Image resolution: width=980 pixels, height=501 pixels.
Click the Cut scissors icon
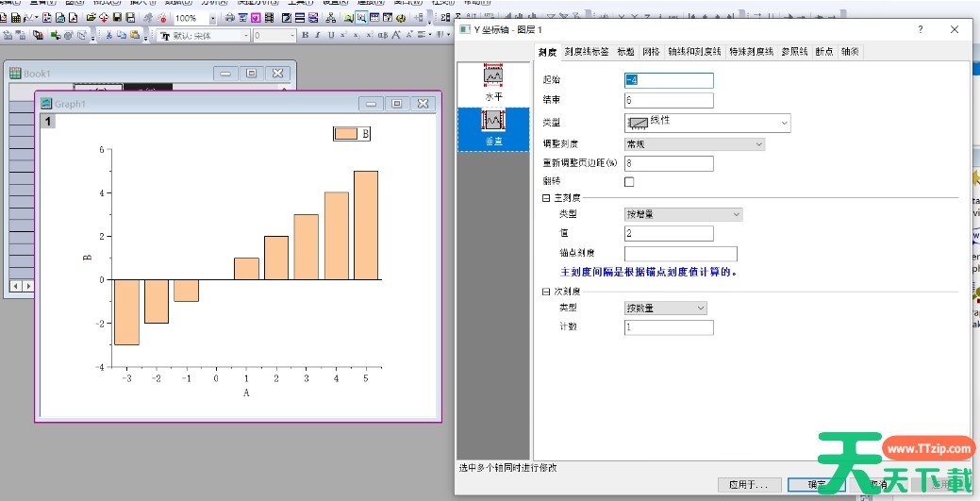click(x=108, y=35)
